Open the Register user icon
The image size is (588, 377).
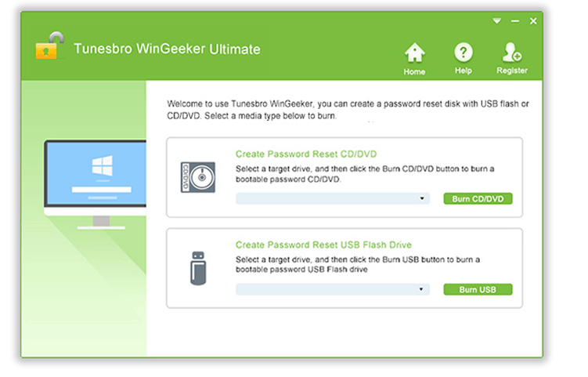(512, 53)
